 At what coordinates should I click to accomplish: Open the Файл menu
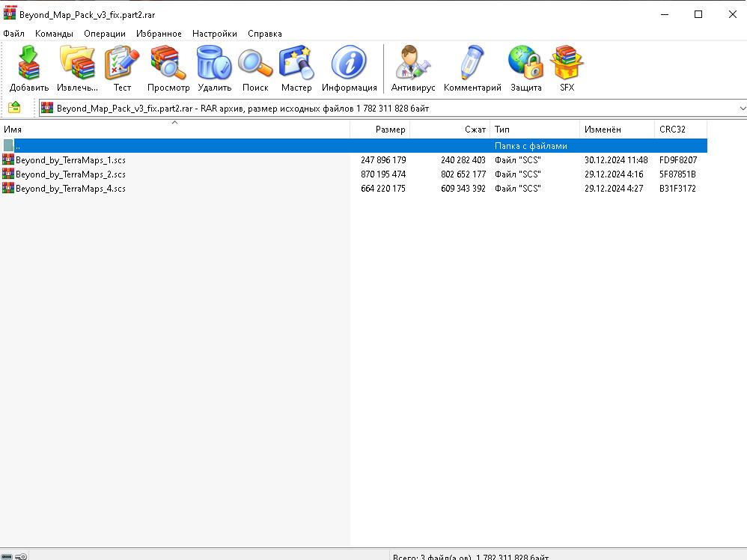coord(13,34)
